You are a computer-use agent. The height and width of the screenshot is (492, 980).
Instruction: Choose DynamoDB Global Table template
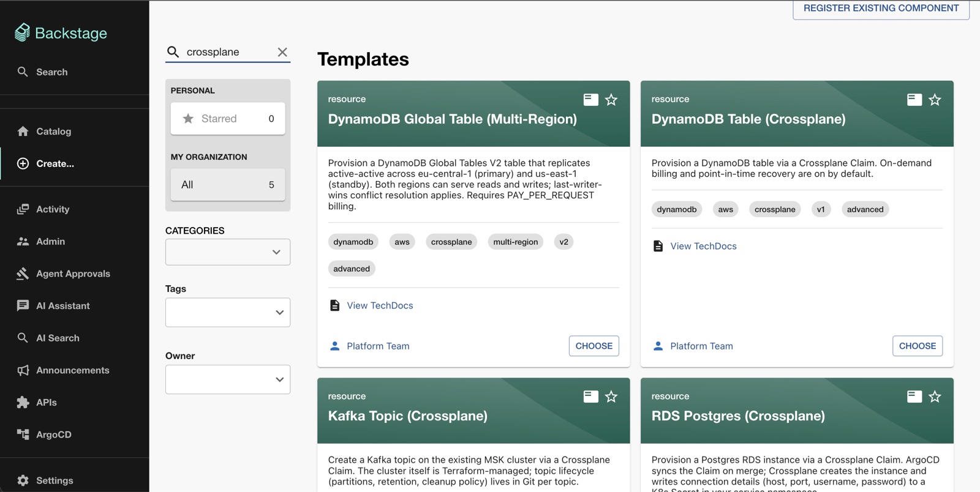point(594,346)
